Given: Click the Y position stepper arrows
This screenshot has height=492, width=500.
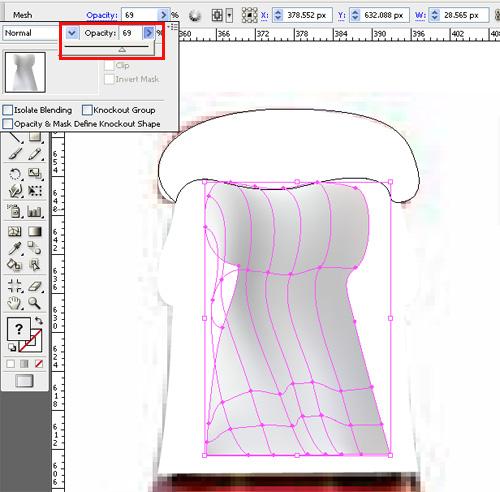Looking at the screenshot, I should [355, 15].
